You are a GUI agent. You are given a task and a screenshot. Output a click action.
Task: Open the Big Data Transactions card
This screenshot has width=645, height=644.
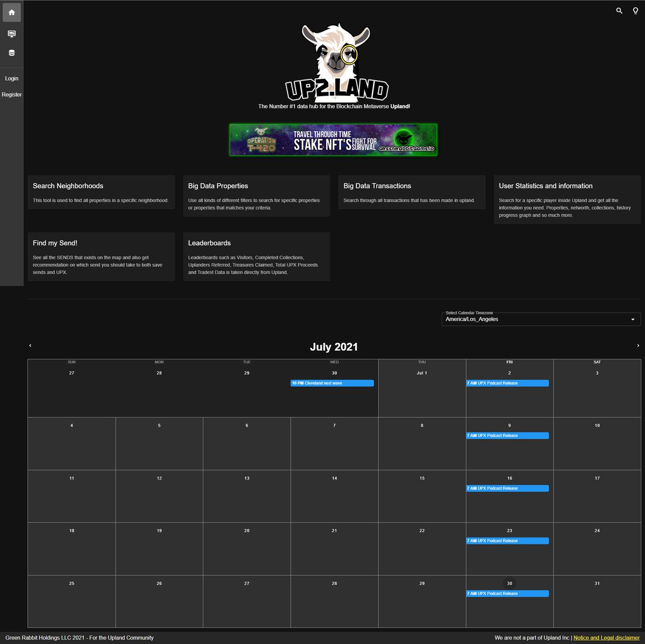tap(412, 192)
